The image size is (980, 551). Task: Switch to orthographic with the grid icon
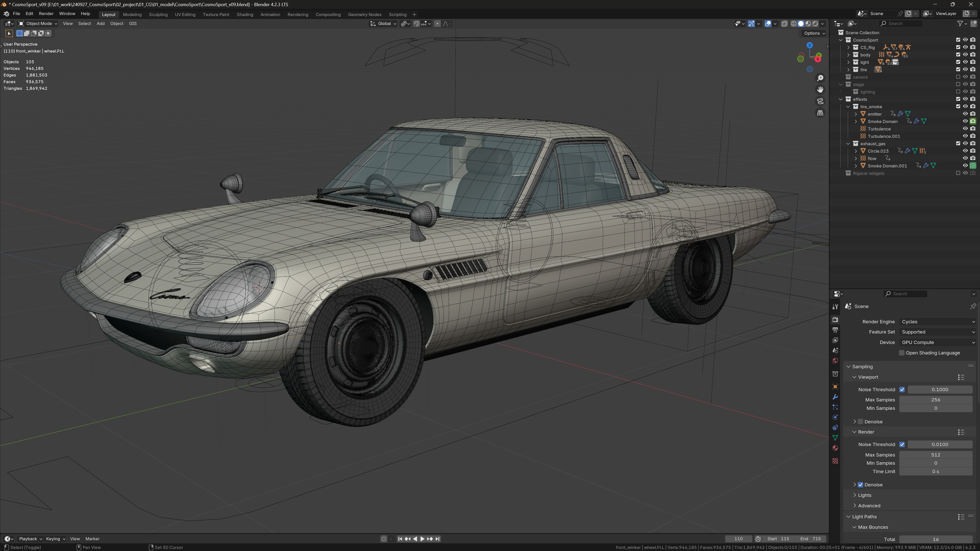tap(820, 113)
